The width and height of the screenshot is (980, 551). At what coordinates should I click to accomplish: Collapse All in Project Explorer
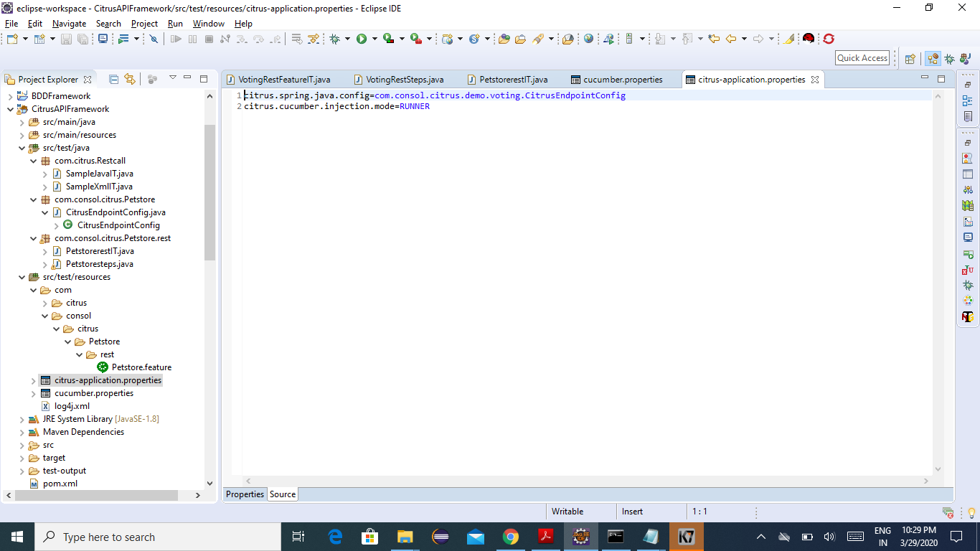point(113,79)
